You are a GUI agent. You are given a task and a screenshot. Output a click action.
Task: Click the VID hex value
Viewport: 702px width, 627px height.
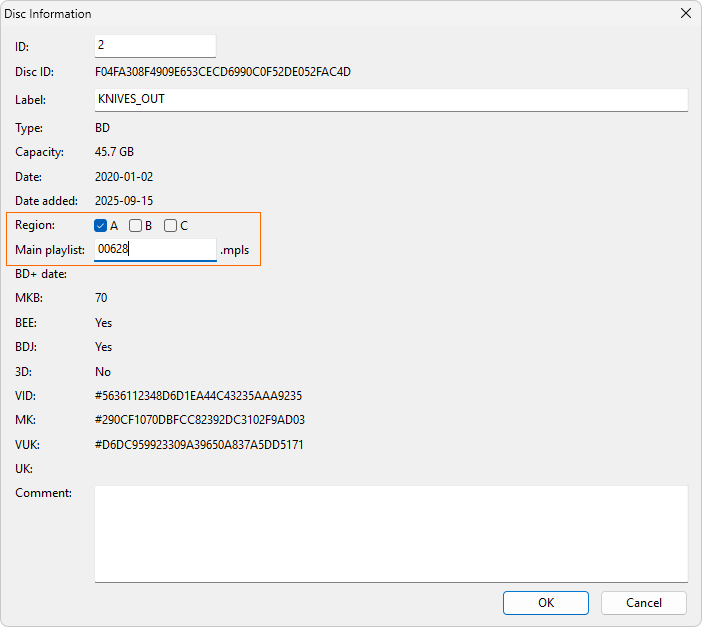(198, 396)
